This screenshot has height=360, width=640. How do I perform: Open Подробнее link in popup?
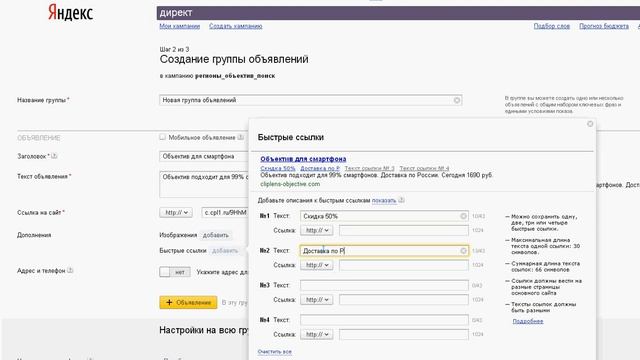coord(528,321)
